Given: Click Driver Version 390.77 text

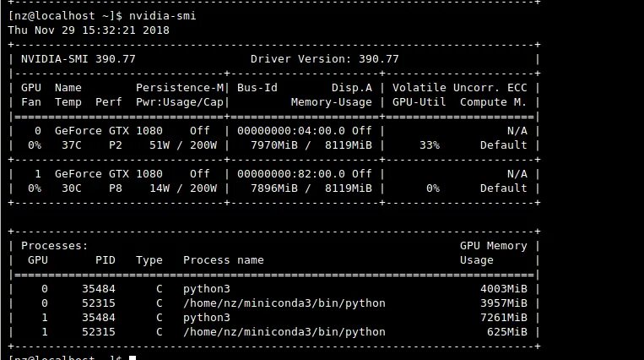Looking at the screenshot, I should (x=324, y=59).
